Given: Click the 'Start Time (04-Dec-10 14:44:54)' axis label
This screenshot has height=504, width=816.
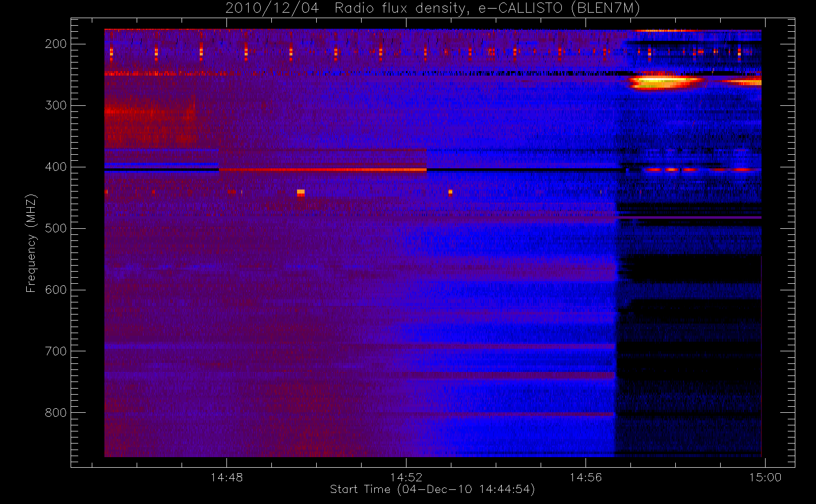Looking at the screenshot, I should tap(432, 489).
